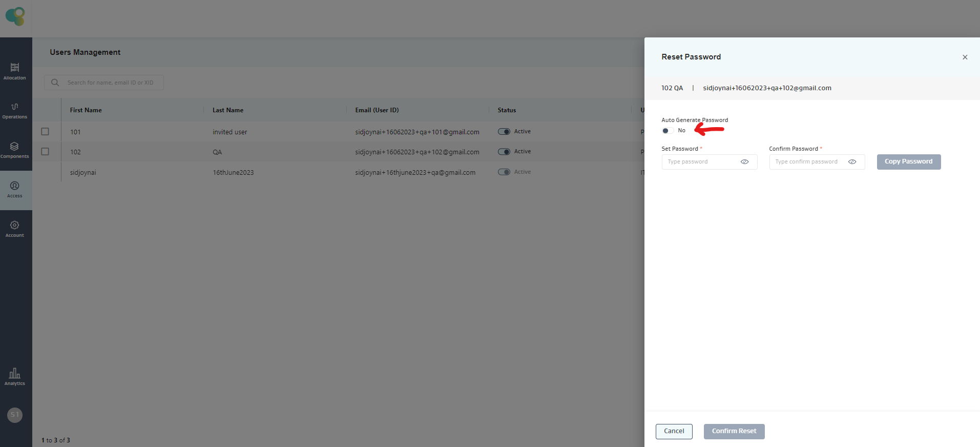
Task: Open the Operations sidebar icon
Action: click(15, 107)
